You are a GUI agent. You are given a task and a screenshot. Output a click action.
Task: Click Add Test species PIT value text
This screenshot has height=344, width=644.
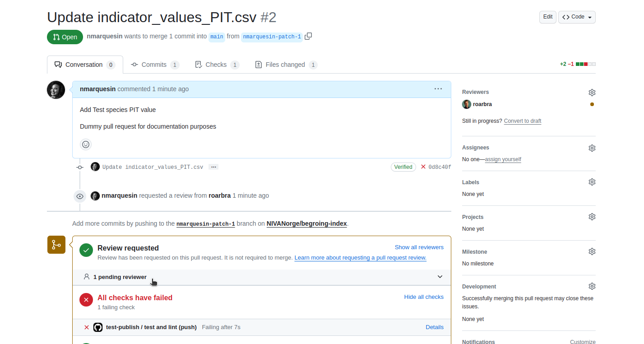(x=118, y=110)
